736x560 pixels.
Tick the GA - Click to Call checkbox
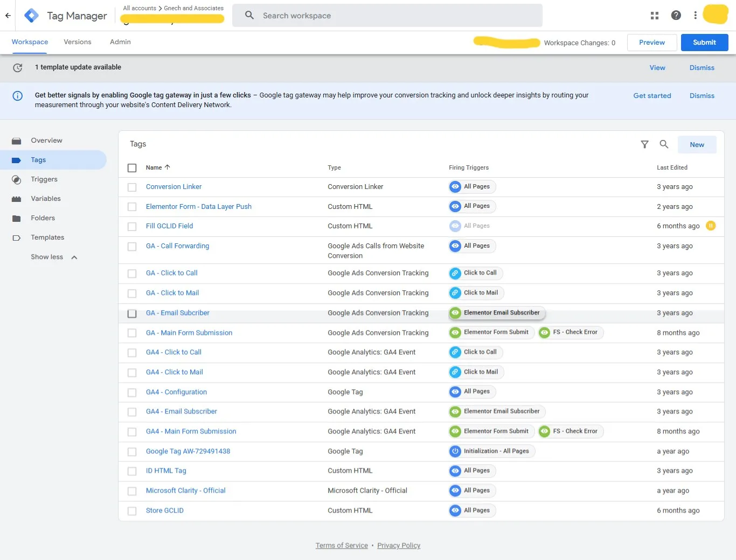coord(132,274)
